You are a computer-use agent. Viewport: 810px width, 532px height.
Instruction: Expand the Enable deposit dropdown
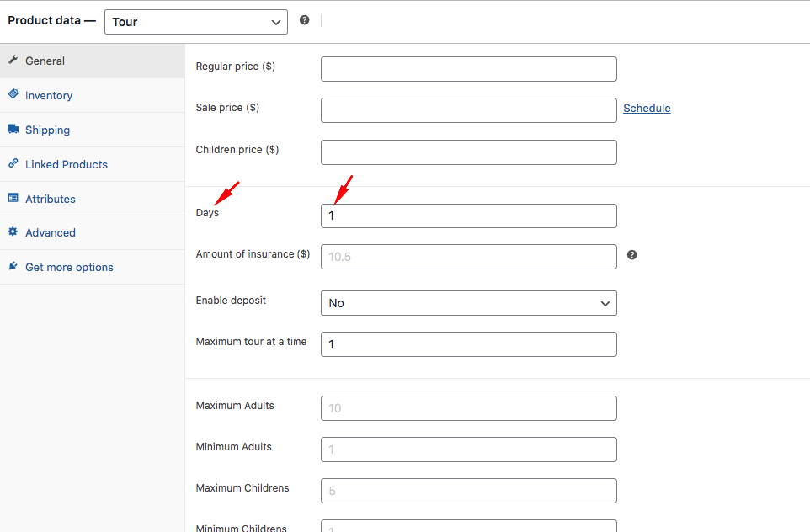tap(468, 303)
